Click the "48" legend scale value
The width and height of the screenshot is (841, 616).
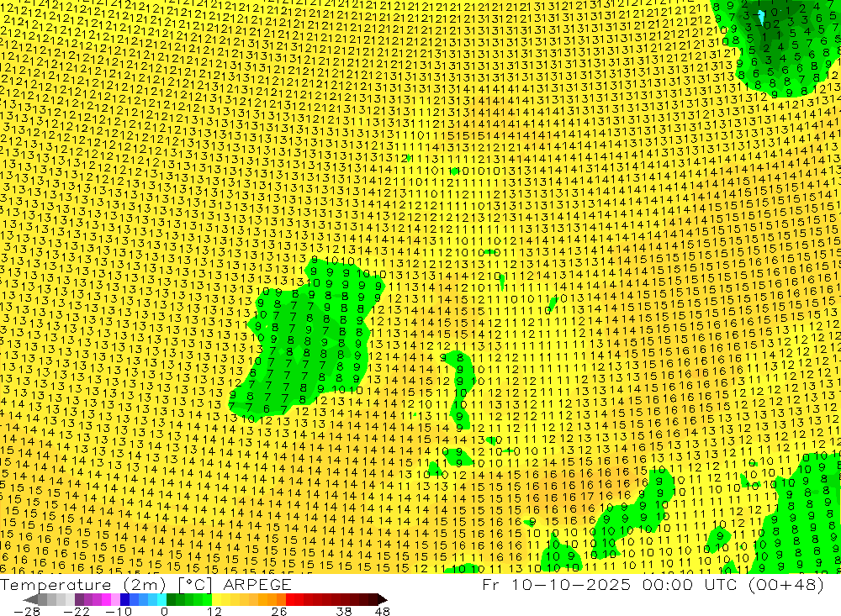point(383,612)
